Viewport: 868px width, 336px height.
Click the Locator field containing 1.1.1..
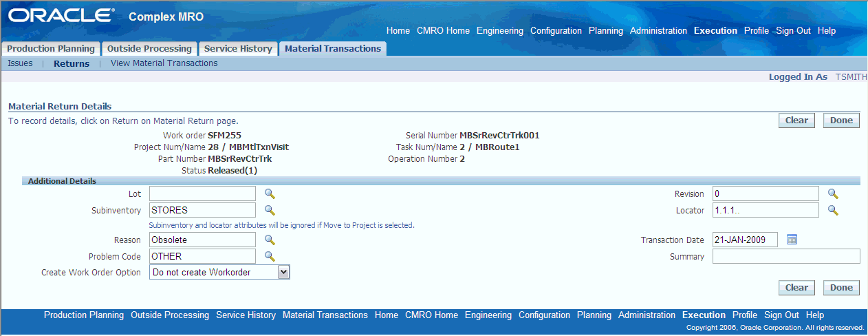(x=766, y=210)
